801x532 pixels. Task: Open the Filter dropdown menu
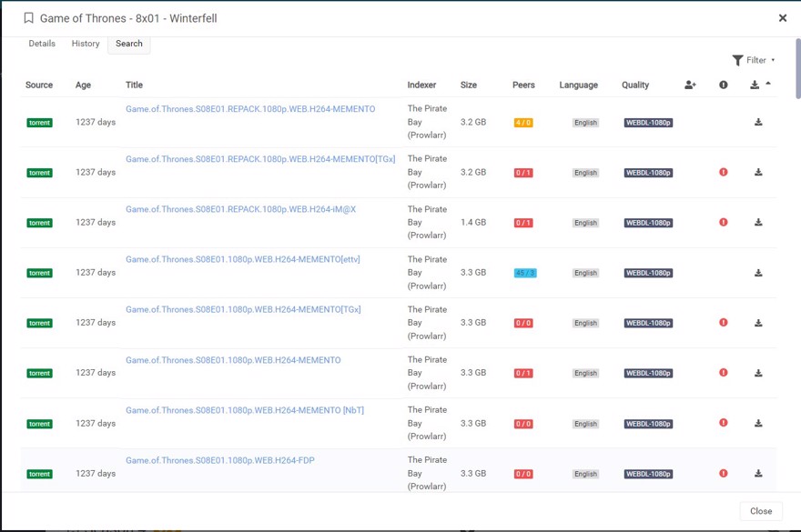coord(754,60)
